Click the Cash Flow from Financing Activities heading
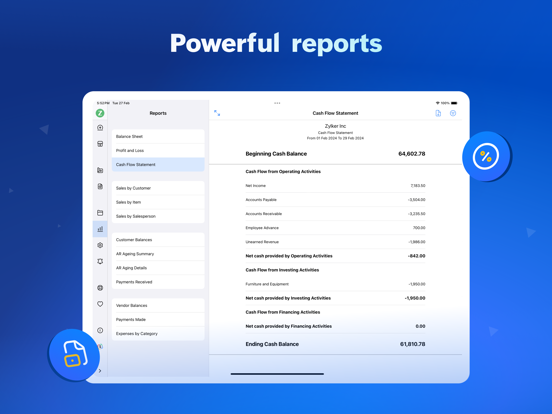 [283, 312]
